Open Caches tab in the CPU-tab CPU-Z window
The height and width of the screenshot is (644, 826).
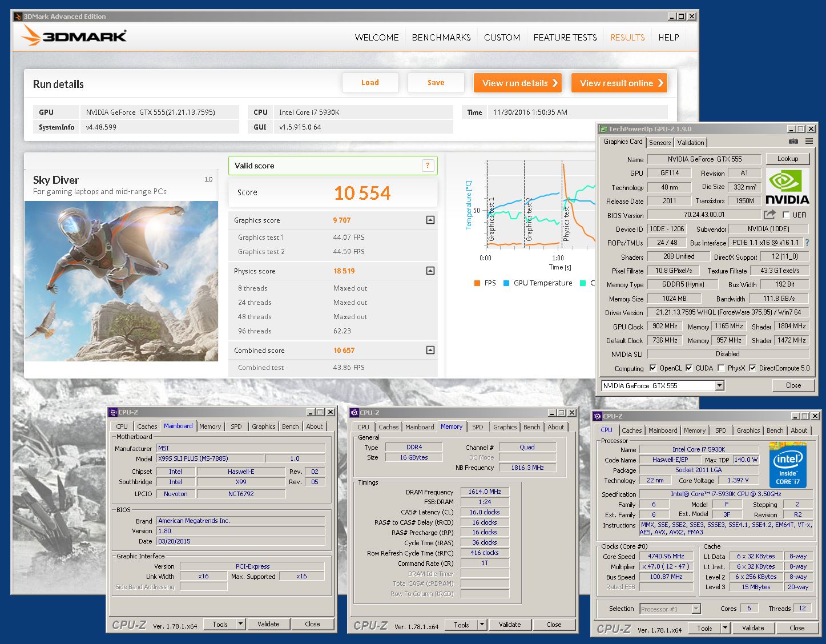[631, 430]
